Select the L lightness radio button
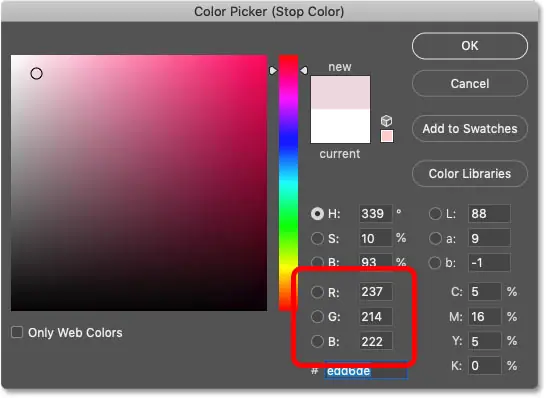The height and width of the screenshot is (398, 546). [x=435, y=213]
